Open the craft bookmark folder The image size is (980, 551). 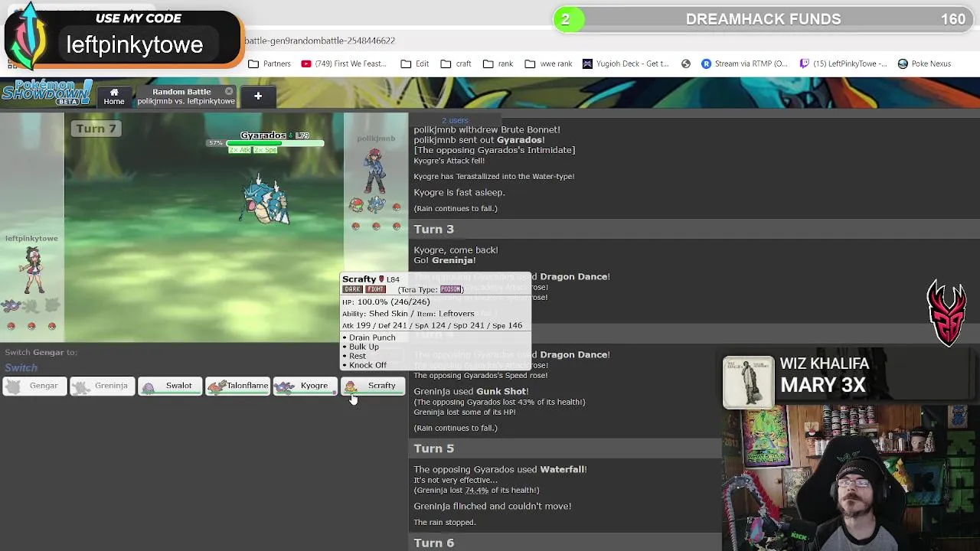pyautogui.click(x=456, y=64)
